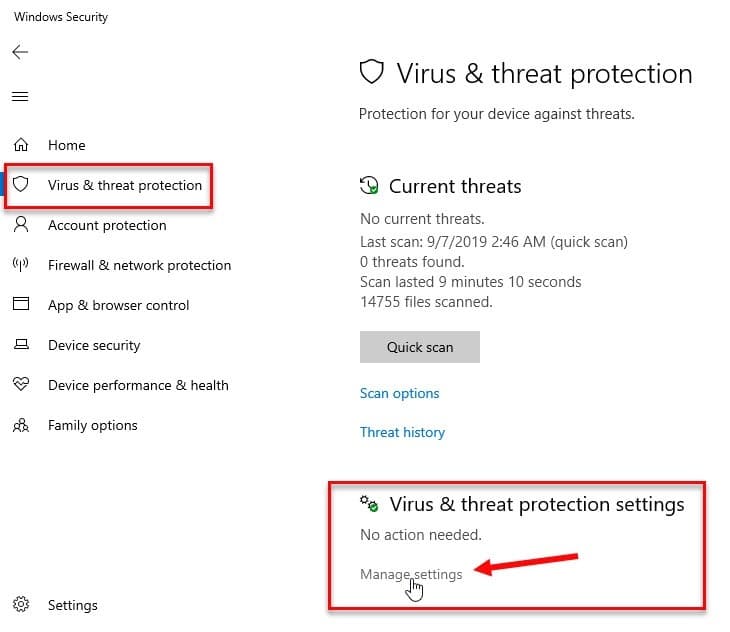Click the Virus & threat protection shield icon in sidebar
The image size is (730, 632).
pyautogui.click(x=20, y=184)
